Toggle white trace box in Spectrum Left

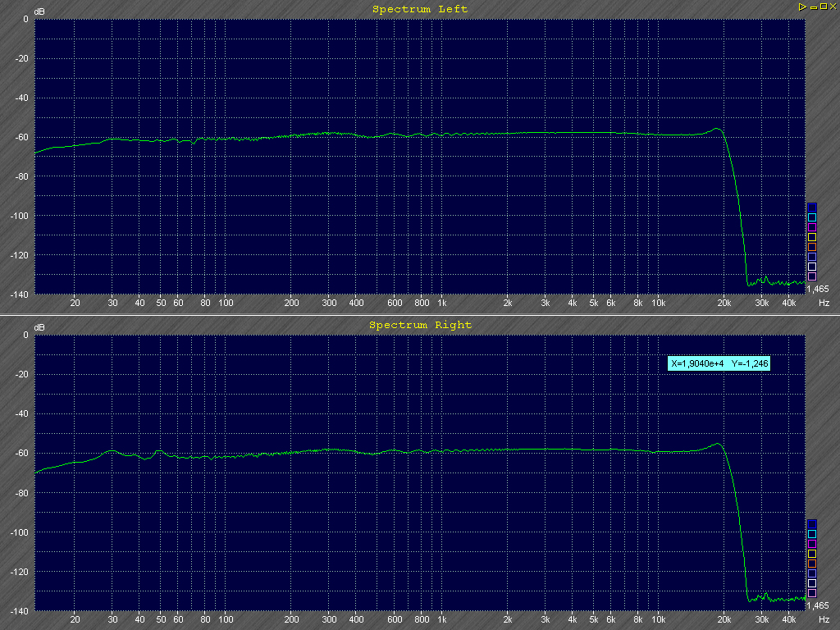812,267
